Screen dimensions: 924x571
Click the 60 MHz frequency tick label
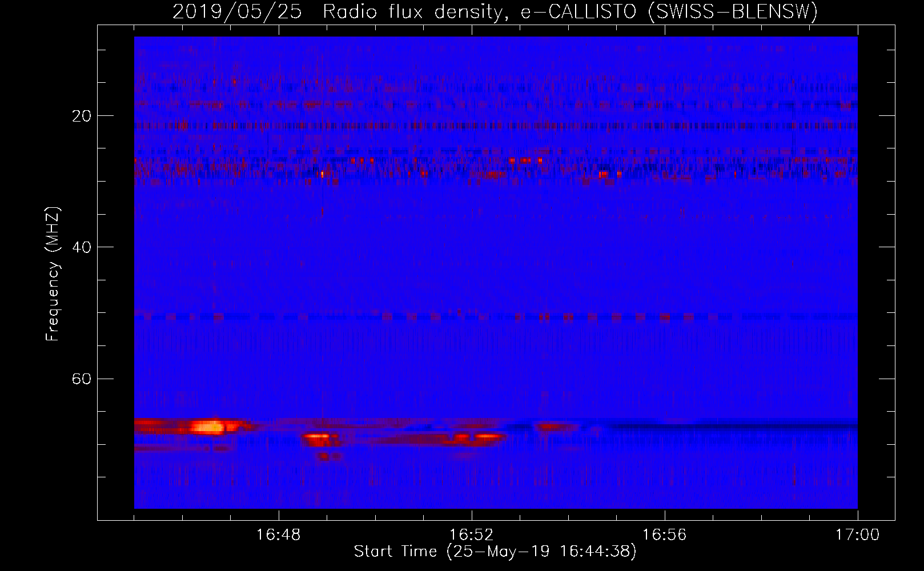pyautogui.click(x=81, y=379)
